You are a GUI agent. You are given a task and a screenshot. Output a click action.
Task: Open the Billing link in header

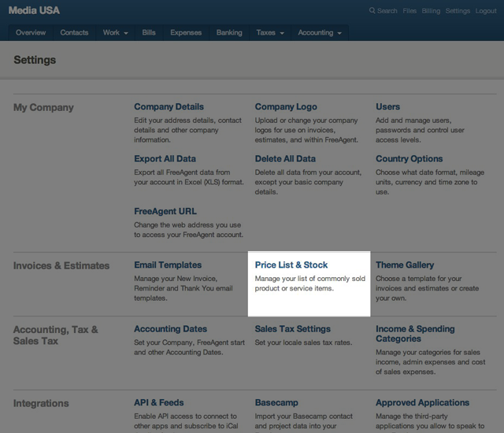pos(431,11)
